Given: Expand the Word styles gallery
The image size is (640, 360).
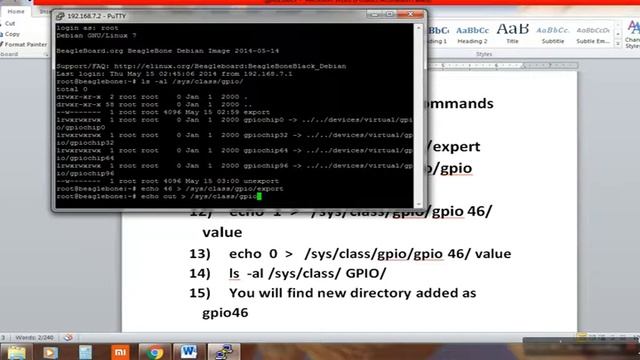Looking at the screenshot, I should pyautogui.click(x=618, y=44).
